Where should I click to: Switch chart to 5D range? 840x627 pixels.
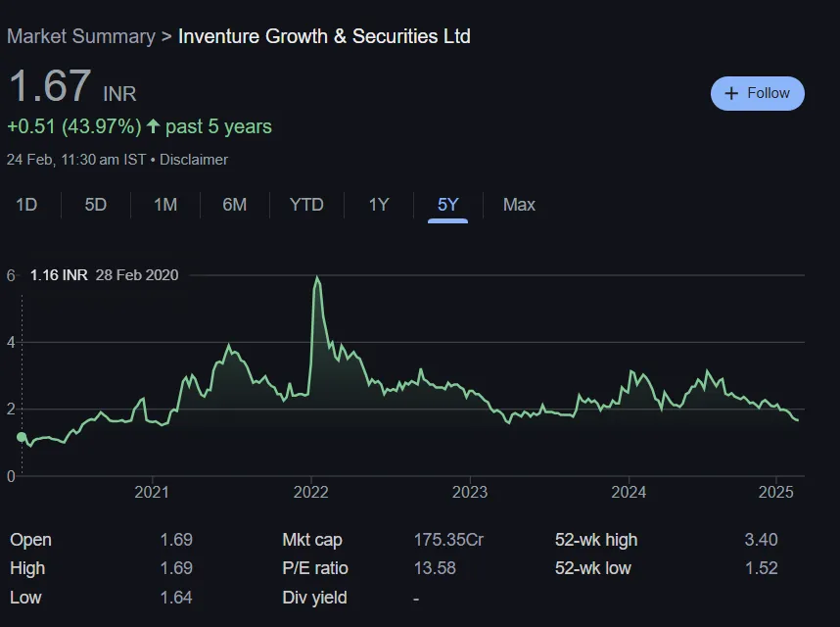pyautogui.click(x=95, y=205)
